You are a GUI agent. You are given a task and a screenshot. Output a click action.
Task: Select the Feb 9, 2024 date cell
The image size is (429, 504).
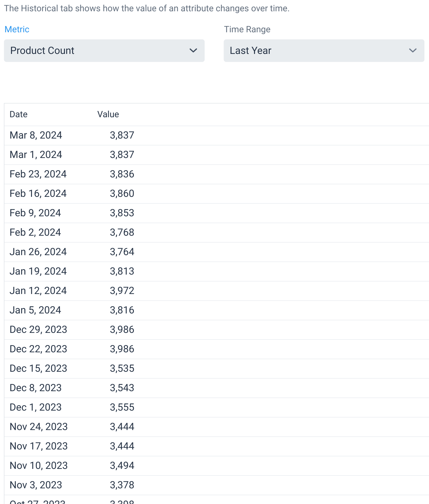pos(35,213)
